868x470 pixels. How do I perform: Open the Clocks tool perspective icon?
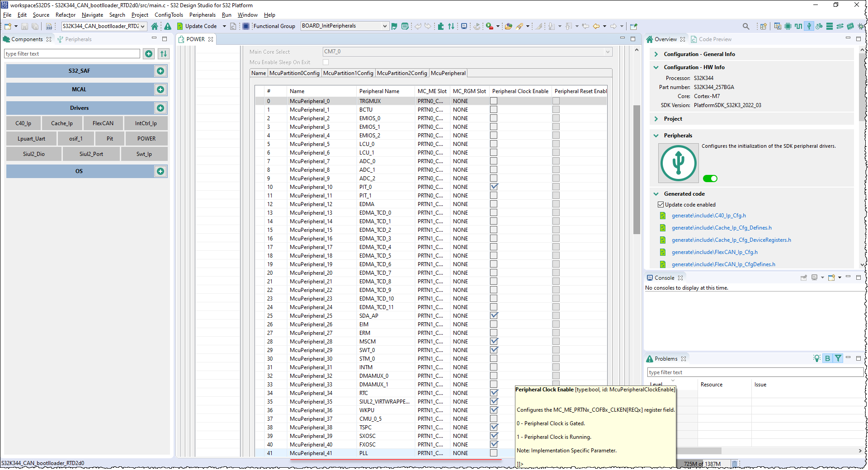pos(798,26)
